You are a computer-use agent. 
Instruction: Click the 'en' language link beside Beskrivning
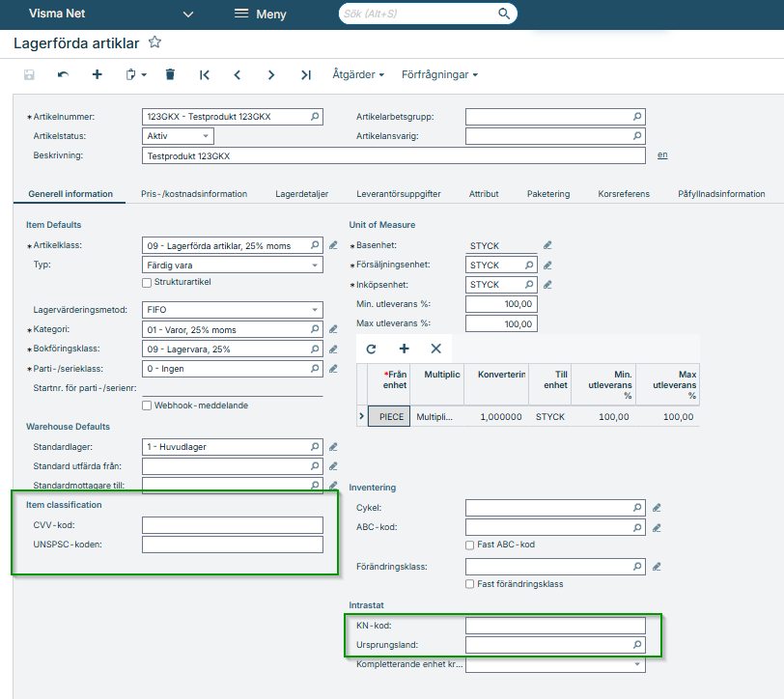[x=662, y=155]
